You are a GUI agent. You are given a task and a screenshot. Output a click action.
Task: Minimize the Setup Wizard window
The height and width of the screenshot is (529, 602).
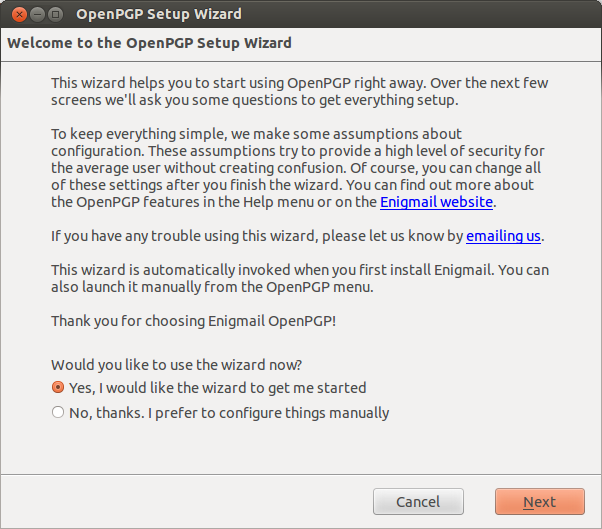click(37, 15)
